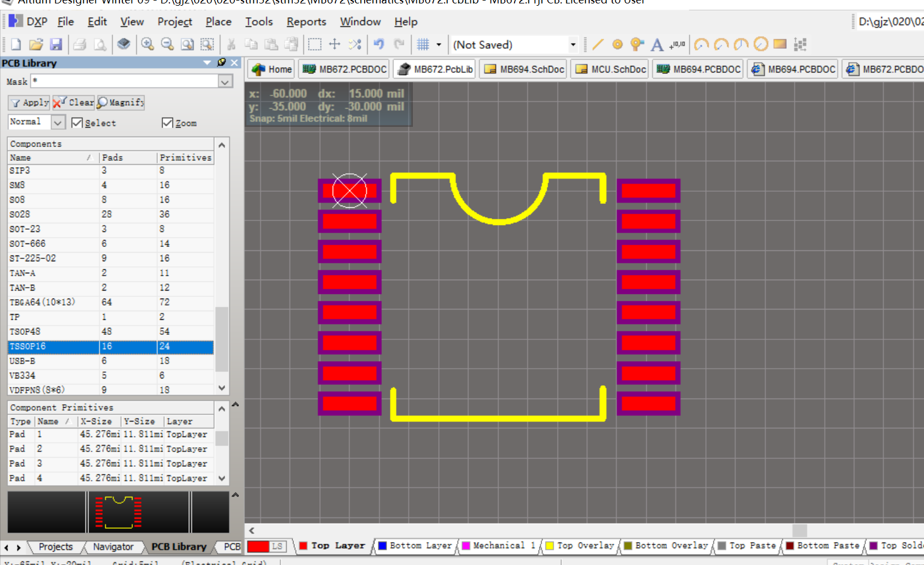The height and width of the screenshot is (565, 924).
Task: Copy the selection using the toolbar icon
Action: pyautogui.click(x=251, y=44)
